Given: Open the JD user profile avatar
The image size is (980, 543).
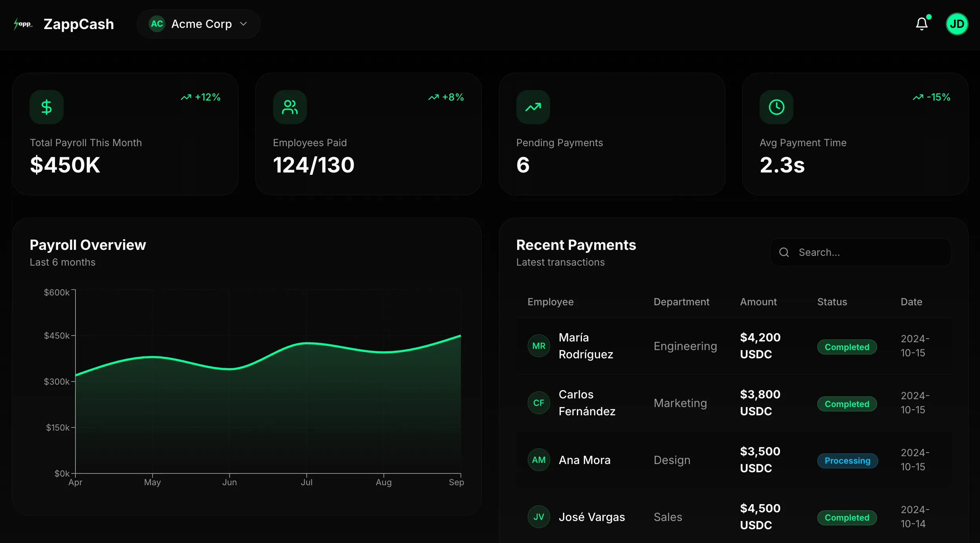Looking at the screenshot, I should [956, 24].
